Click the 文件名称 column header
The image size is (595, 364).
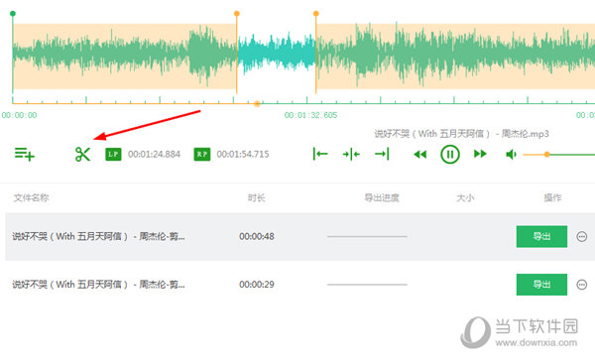(31, 197)
